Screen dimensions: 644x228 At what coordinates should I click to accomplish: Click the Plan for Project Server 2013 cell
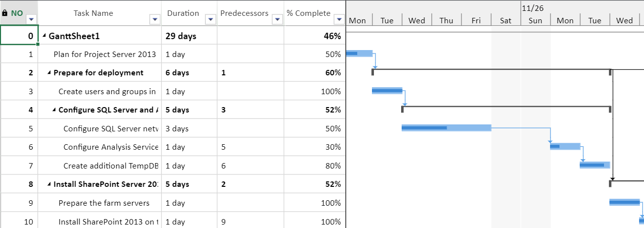pos(100,54)
